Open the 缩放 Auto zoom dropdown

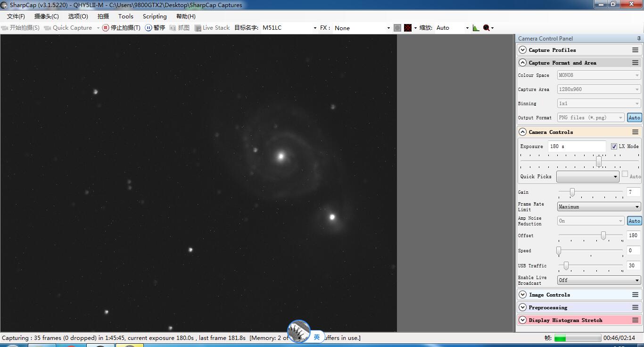[452, 28]
